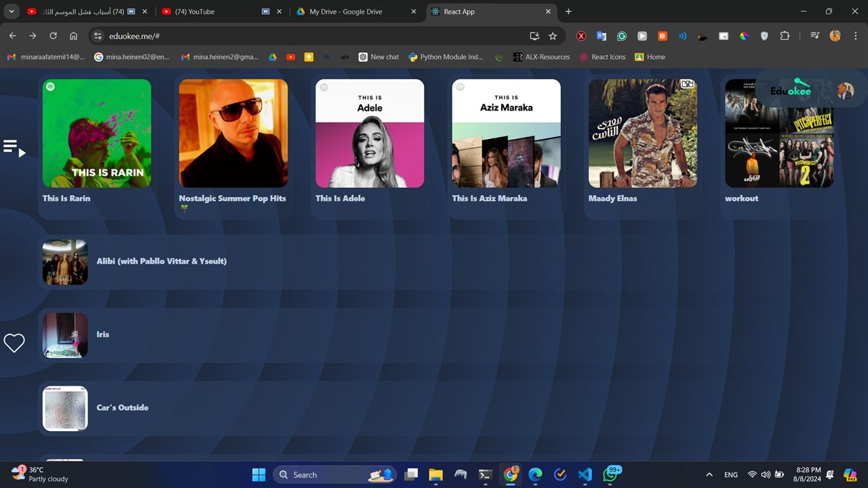Open the Extensions puzzle-piece menu
This screenshot has height=488, width=868.
pos(785,36)
